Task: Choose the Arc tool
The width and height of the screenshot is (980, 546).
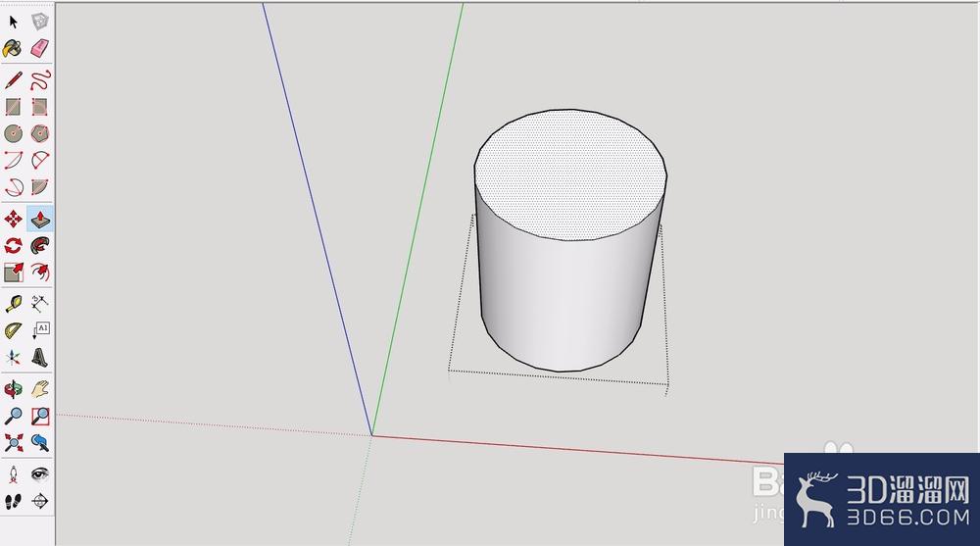Action: 13,160
